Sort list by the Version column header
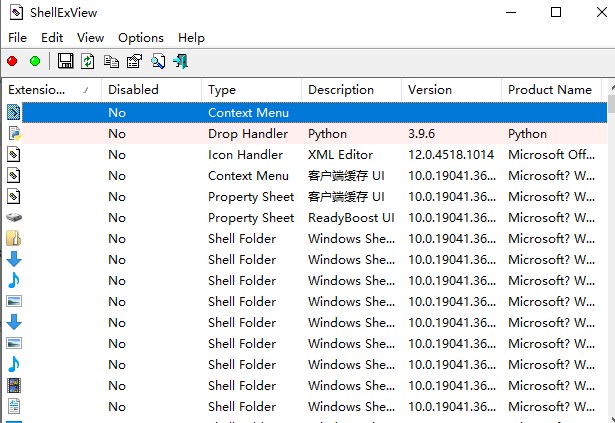 point(450,90)
